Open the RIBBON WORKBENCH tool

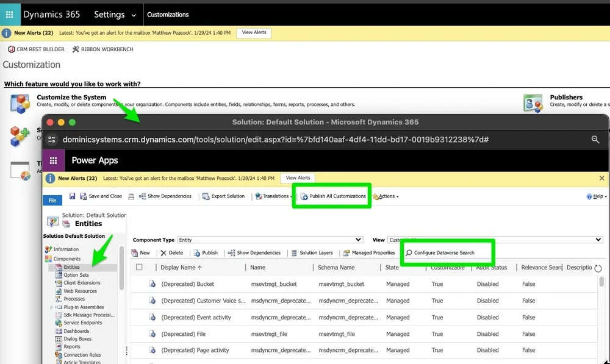tap(102, 49)
